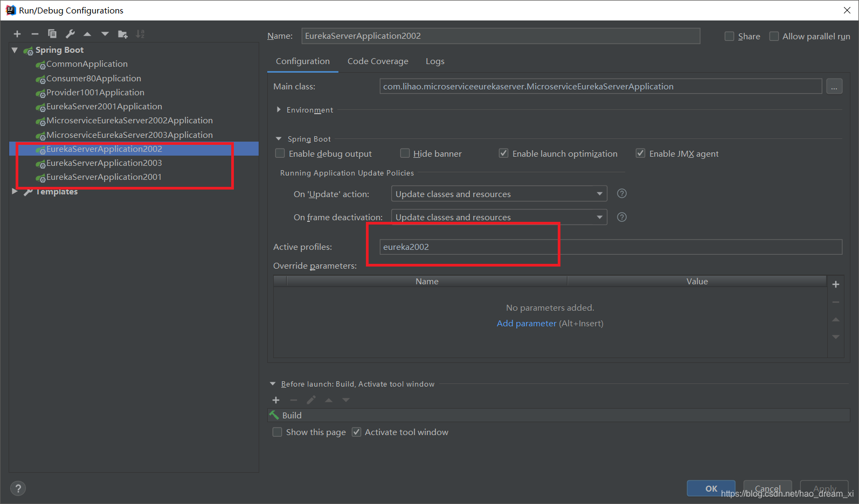Click the disabled edit pencil in Before launch
Screen dimensions: 859x504
(x=311, y=400)
